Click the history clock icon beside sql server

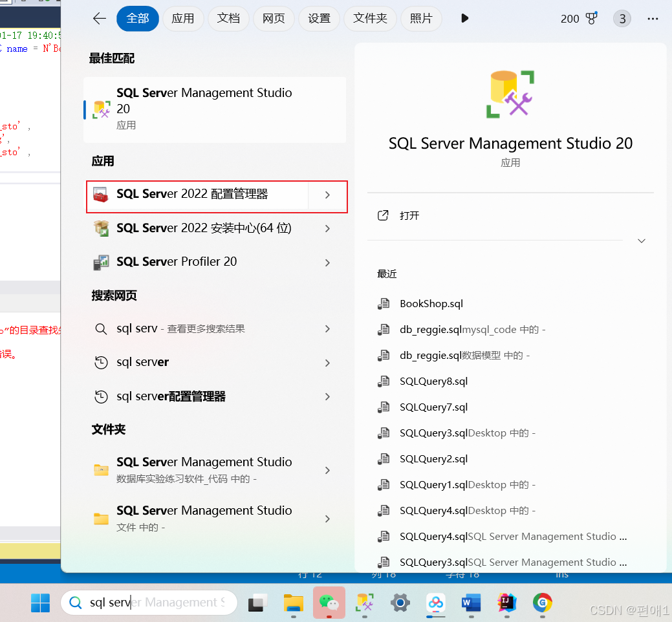[101, 363]
